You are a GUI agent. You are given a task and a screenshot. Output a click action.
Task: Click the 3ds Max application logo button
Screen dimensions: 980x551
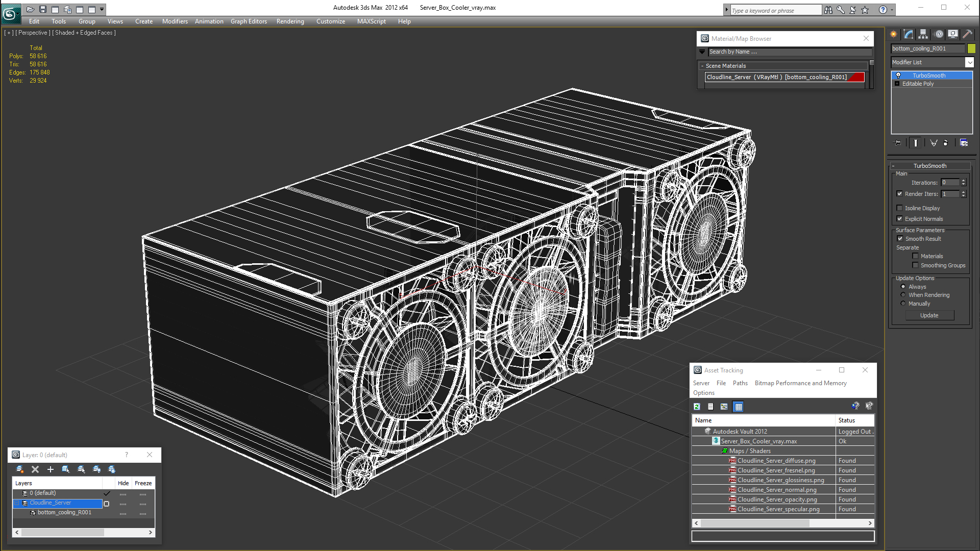pos(10,13)
